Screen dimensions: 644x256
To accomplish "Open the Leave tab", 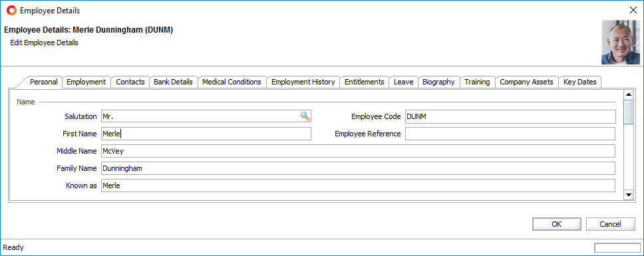I will 403,82.
